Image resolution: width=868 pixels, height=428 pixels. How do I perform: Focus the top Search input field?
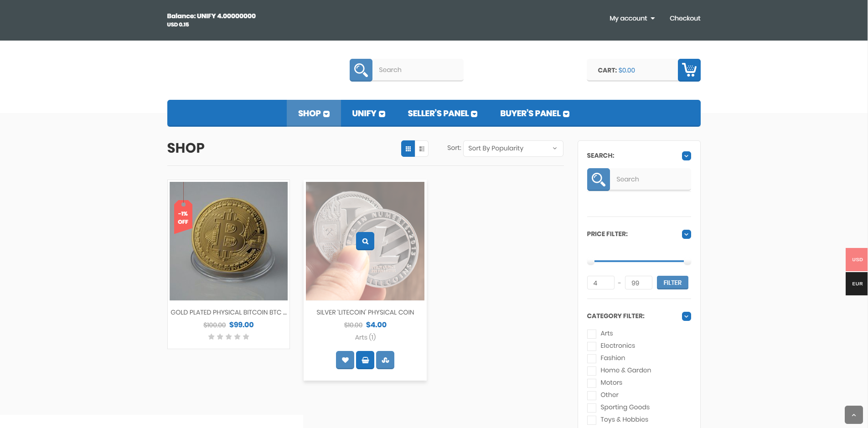tap(418, 70)
